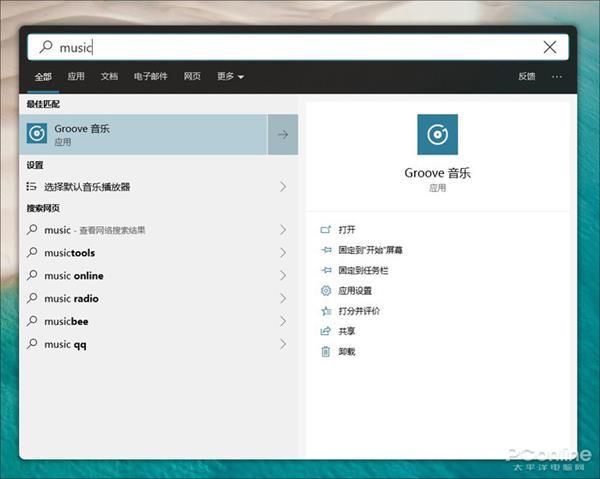Screen dimensions: 600x479
Task: Select music qq suggestion
Action: (158, 344)
